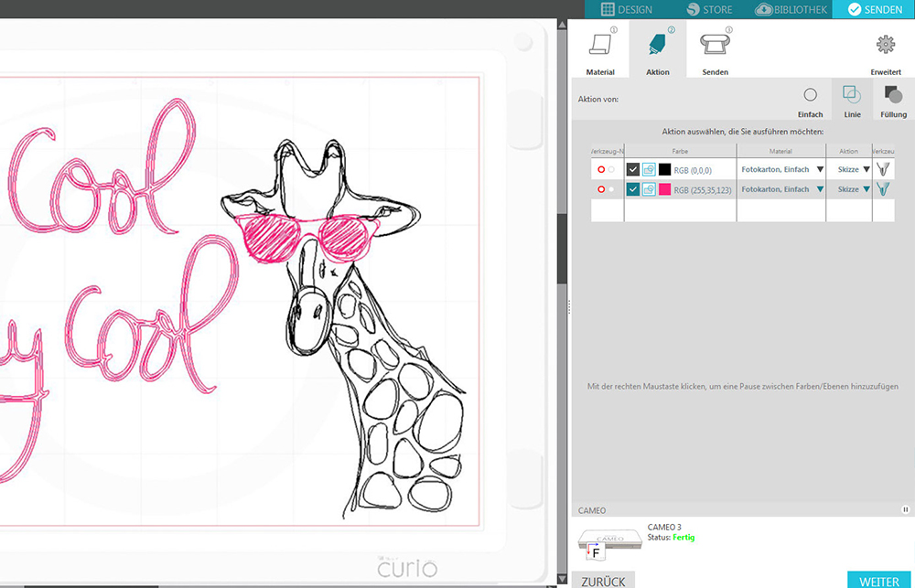915x588 pixels.
Task: Choose the Einfach action mode
Action: pos(810,96)
